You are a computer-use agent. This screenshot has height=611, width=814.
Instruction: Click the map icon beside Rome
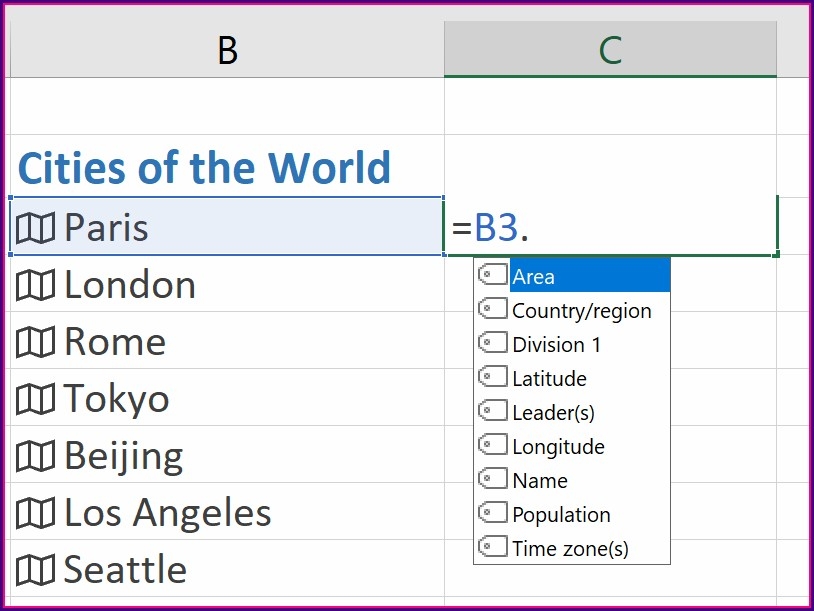(x=36, y=343)
